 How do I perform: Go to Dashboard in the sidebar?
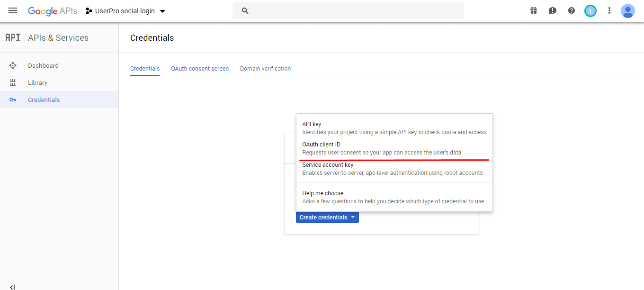coord(43,66)
